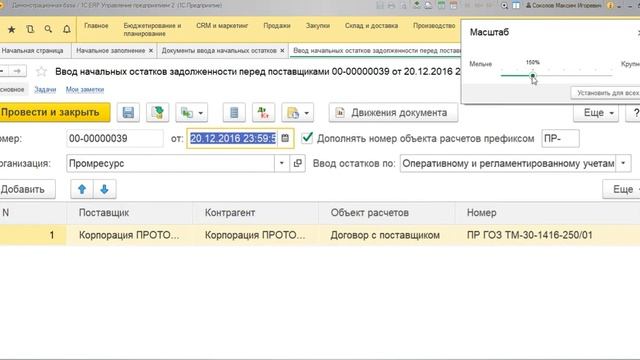Screen dimensions: 640x360
Task: Click the date field 20.12.2016
Action: (x=233, y=138)
